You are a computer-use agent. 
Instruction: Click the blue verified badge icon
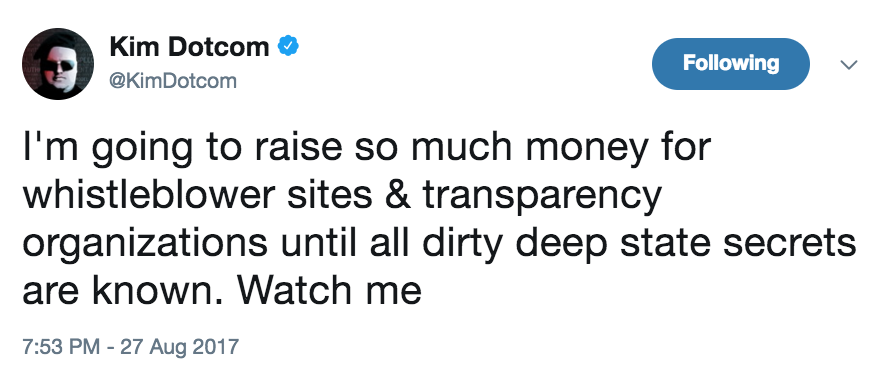pyautogui.click(x=288, y=46)
